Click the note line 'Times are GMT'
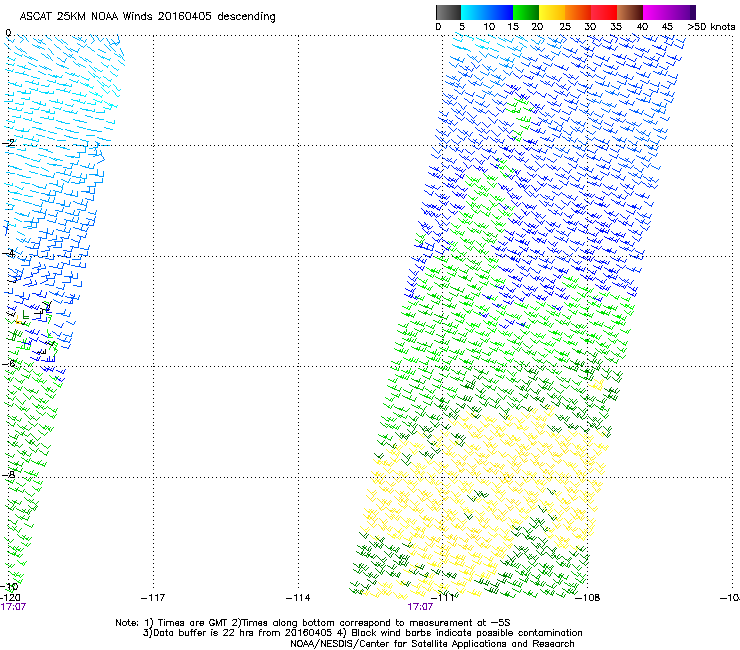This screenshot has height=650, width=740. click(x=194, y=623)
